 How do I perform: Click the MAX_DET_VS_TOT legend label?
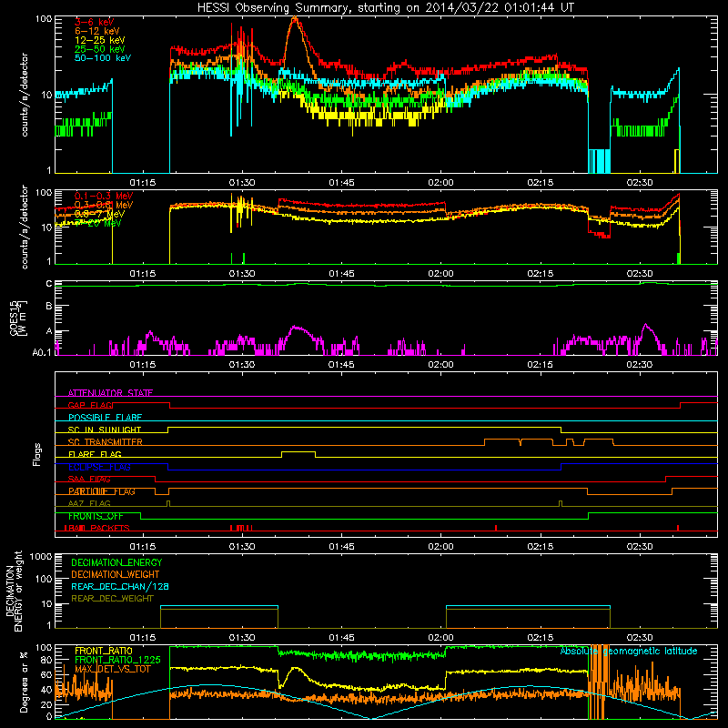coord(112,669)
